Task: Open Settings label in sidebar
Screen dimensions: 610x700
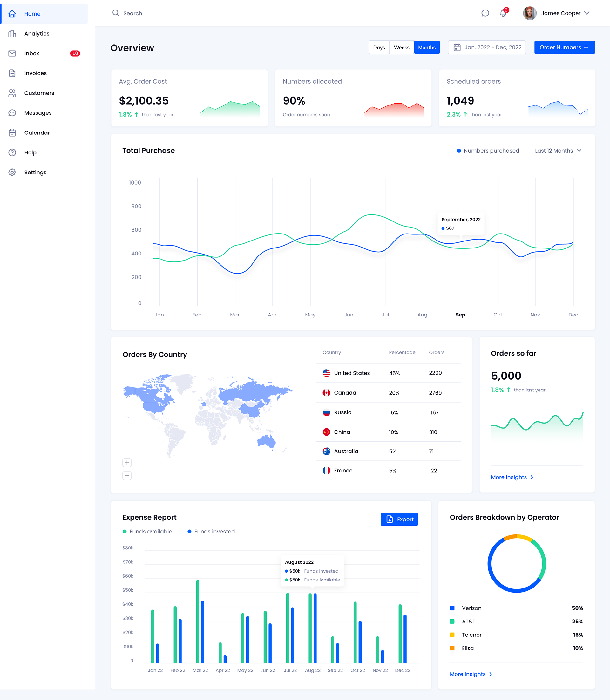Action: pyautogui.click(x=35, y=172)
